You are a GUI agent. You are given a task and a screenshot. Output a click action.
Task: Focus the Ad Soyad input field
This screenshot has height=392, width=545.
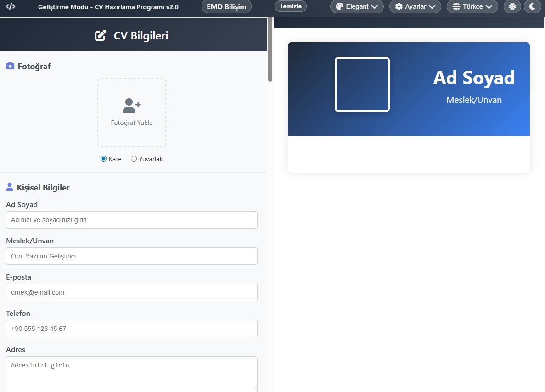[131, 220]
